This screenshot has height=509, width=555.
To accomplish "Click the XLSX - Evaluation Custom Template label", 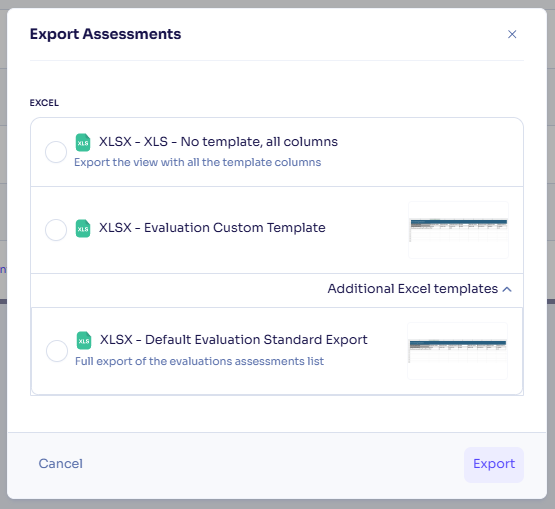I will 212,228.
